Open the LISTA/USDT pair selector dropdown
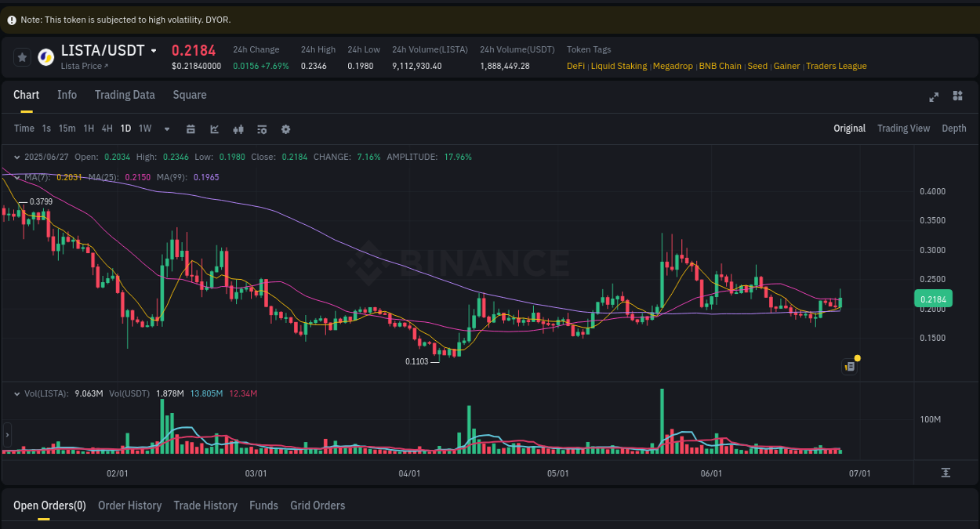 point(152,49)
